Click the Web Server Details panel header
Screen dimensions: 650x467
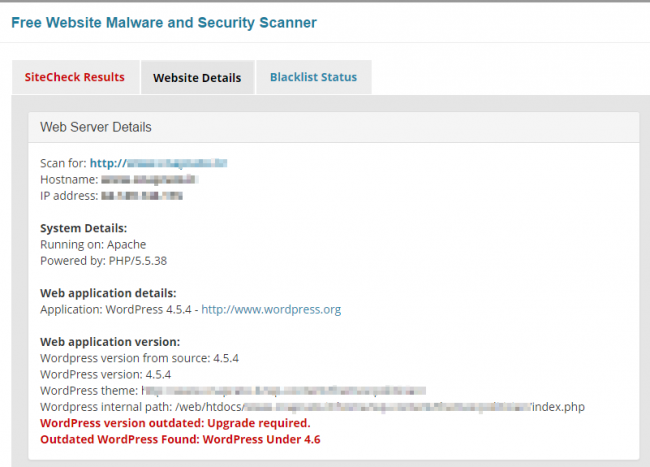334,127
